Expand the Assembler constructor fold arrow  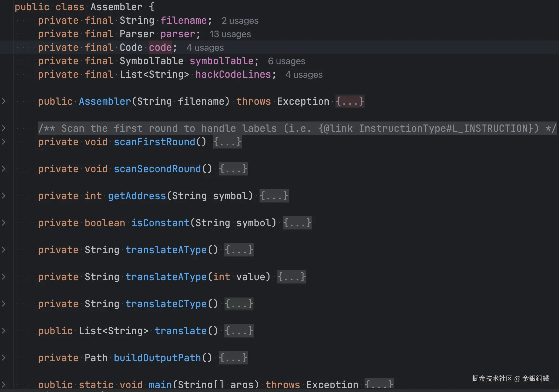pyautogui.click(x=4, y=101)
